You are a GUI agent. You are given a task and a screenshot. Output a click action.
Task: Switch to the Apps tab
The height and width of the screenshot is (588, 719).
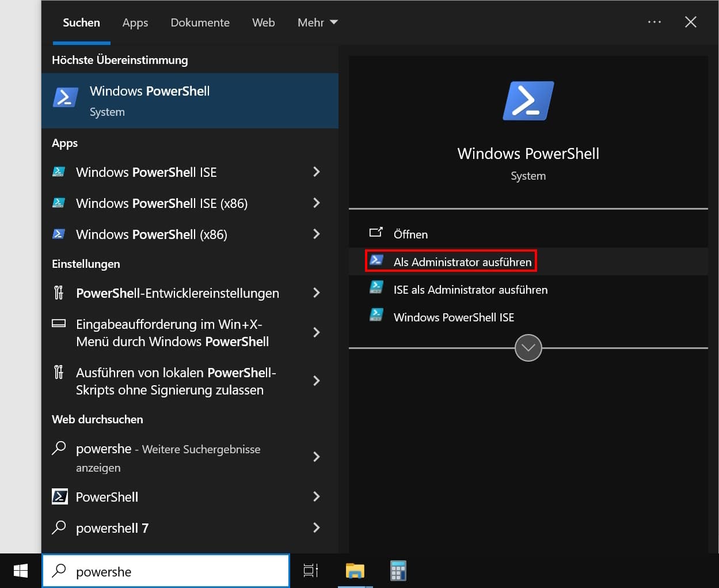coord(135,22)
